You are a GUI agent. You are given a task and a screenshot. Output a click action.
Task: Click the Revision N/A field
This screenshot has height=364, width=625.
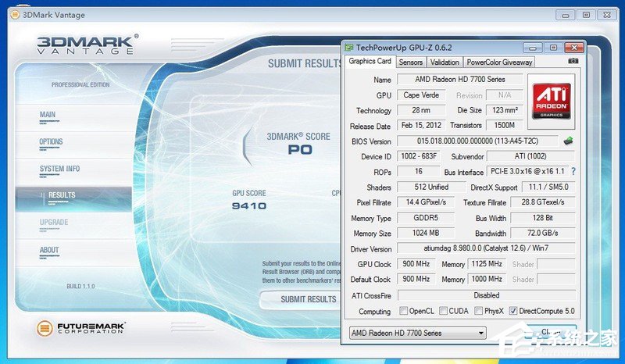pos(505,95)
